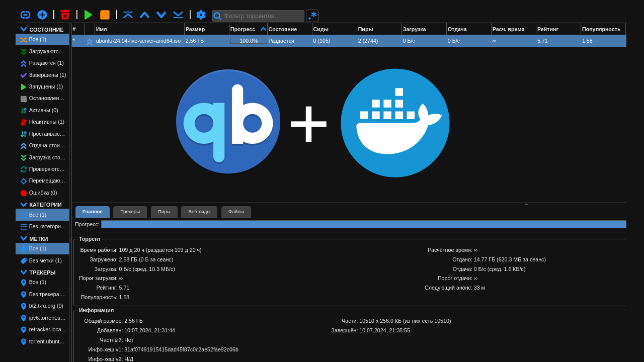Click the # queue column header
This screenshot has width=644, height=362.
coord(78,29)
